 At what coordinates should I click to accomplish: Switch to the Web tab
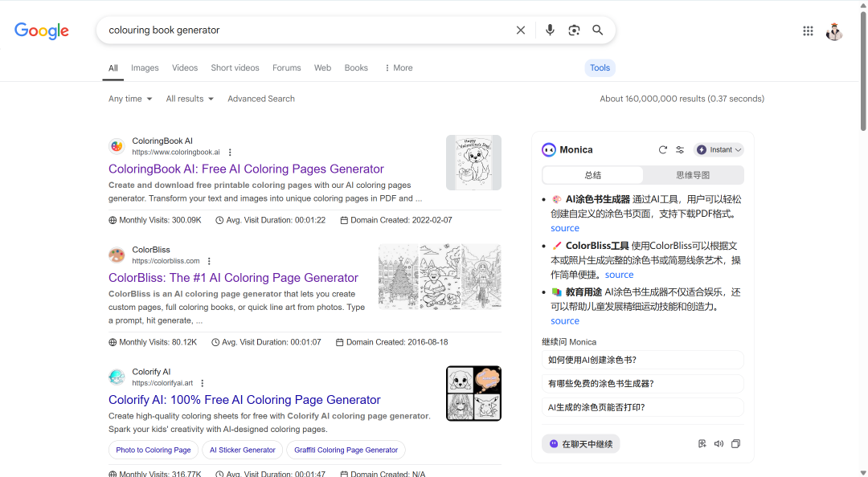(x=323, y=68)
